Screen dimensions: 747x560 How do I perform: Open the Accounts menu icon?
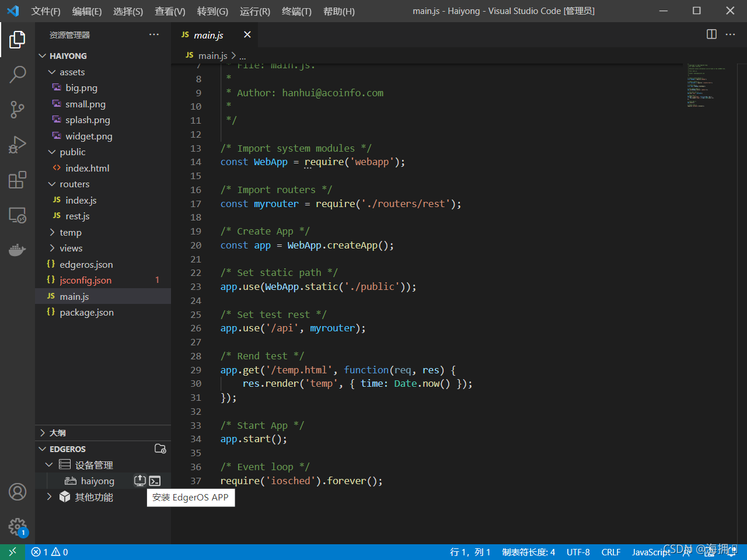[18, 492]
